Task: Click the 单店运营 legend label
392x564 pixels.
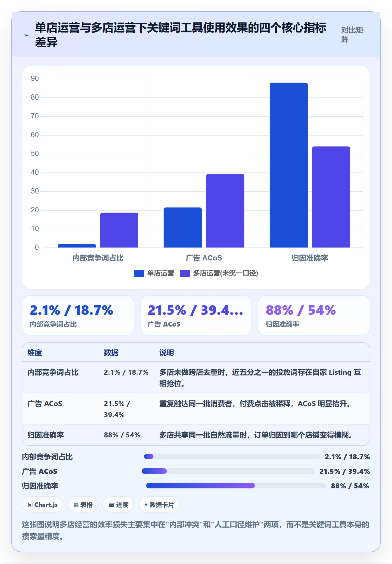Action: click(x=160, y=273)
